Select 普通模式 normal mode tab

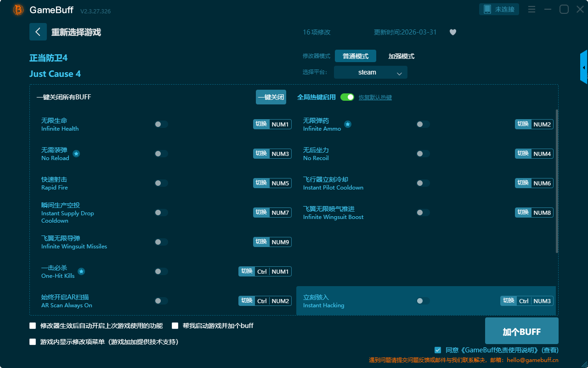[x=355, y=56]
